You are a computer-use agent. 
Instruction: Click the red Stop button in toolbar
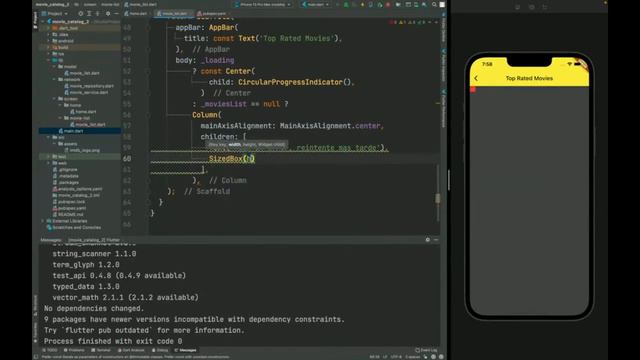tap(388, 4)
